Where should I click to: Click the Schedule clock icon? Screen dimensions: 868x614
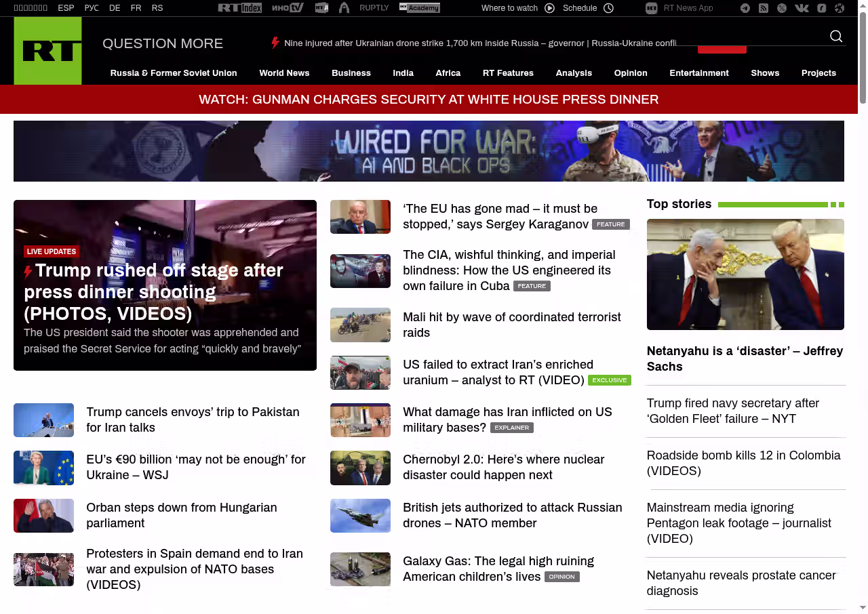click(x=608, y=8)
